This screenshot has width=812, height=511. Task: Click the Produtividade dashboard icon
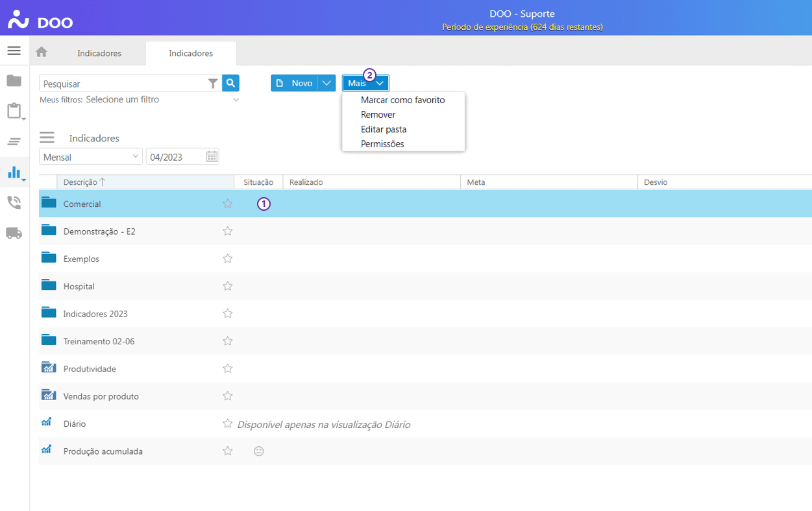pyautogui.click(x=49, y=368)
